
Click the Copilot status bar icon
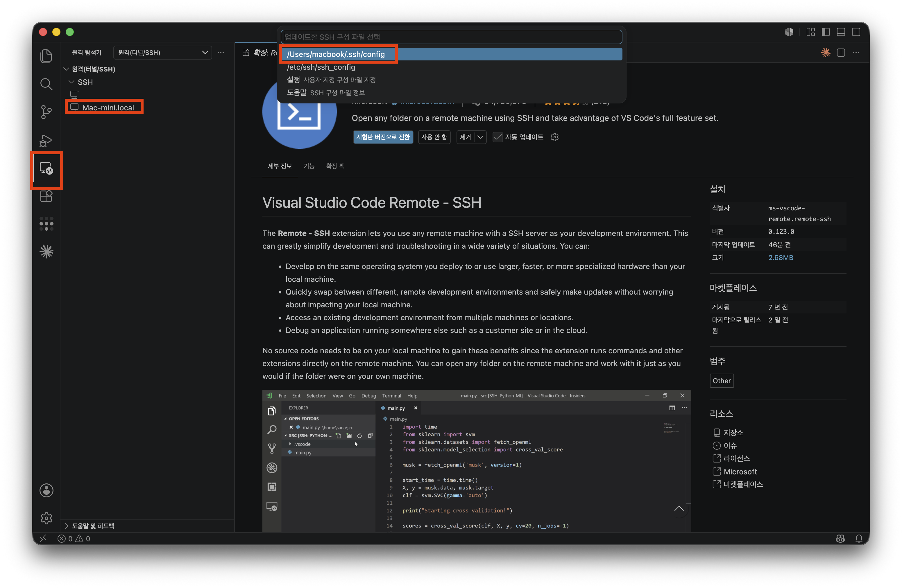(x=840, y=538)
